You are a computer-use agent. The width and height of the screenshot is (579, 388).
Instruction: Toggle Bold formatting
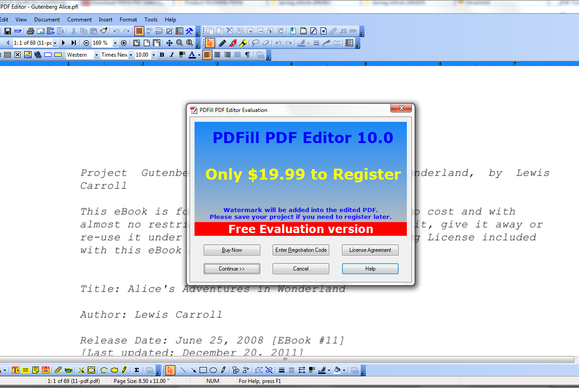click(162, 55)
